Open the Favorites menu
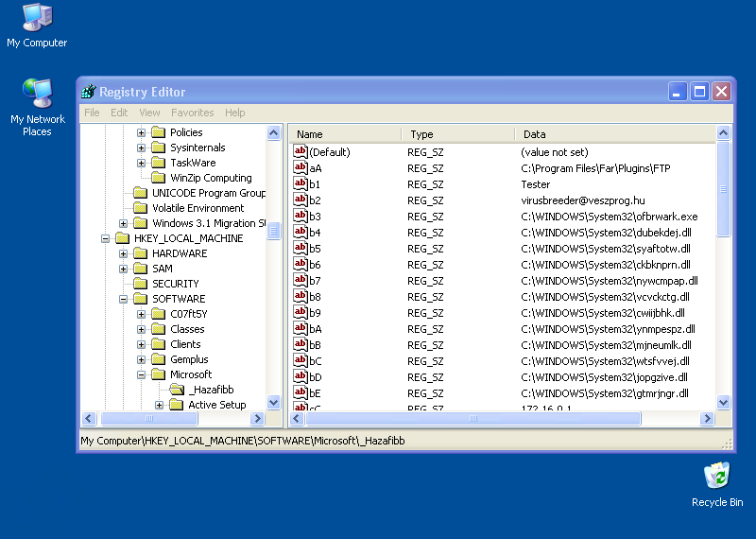 pyautogui.click(x=193, y=113)
